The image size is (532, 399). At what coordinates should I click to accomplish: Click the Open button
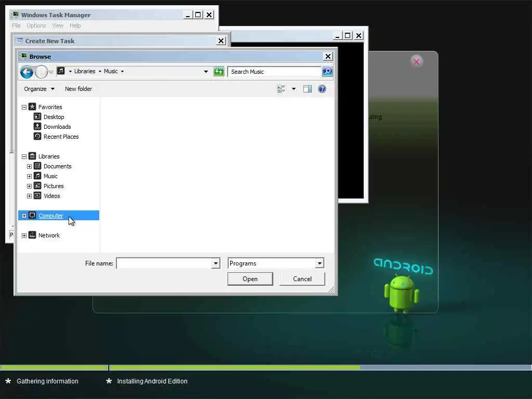250,279
